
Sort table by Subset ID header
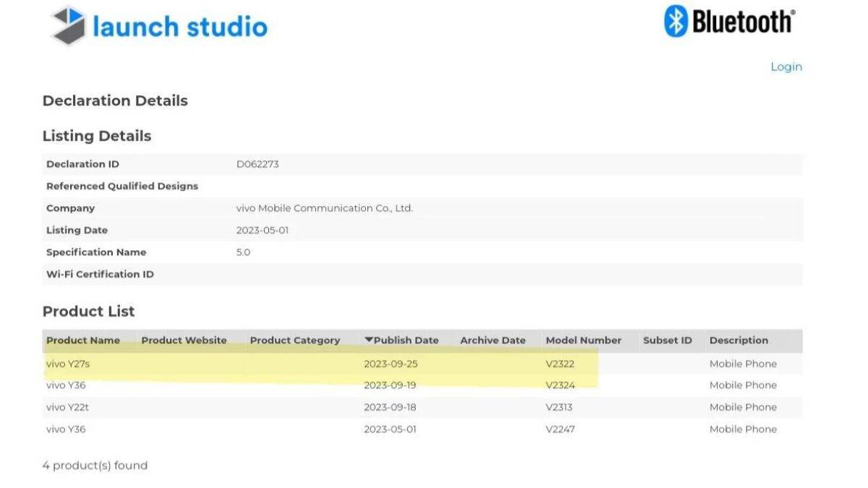click(667, 341)
